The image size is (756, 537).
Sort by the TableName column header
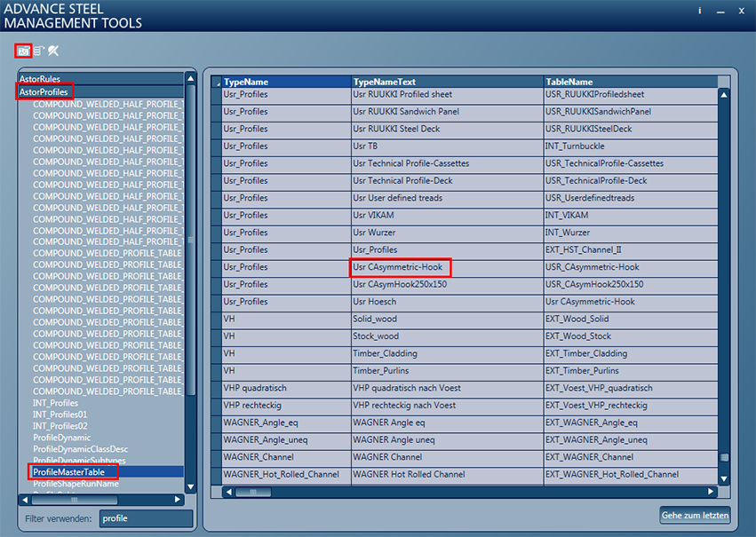tap(631, 82)
